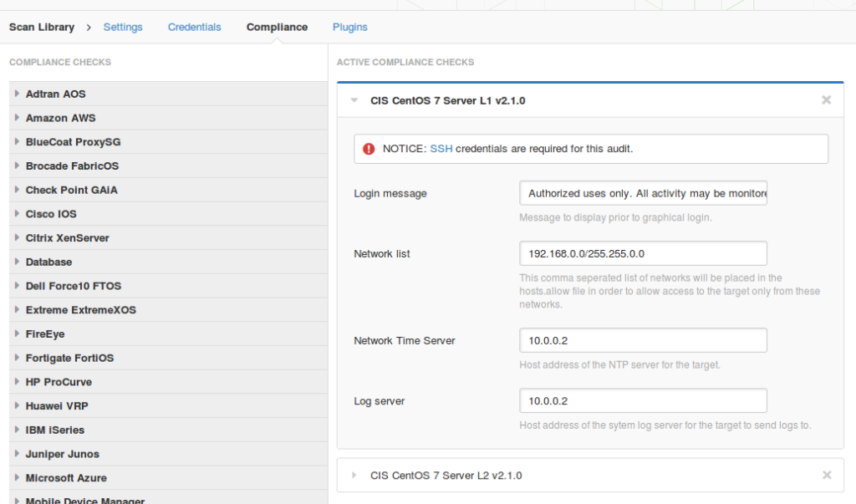This screenshot has width=856, height=504.
Task: Go back via the Scan Library link
Action: pyautogui.click(x=42, y=27)
